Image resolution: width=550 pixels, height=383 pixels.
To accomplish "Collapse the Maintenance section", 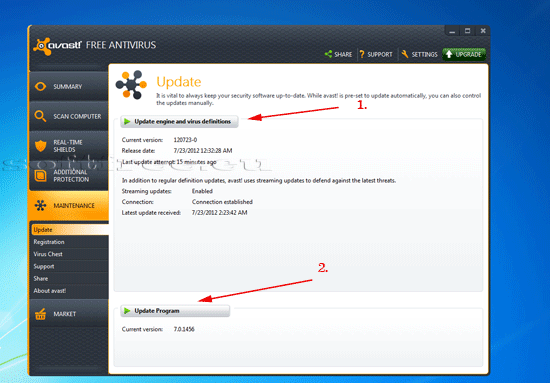I will [69, 206].
